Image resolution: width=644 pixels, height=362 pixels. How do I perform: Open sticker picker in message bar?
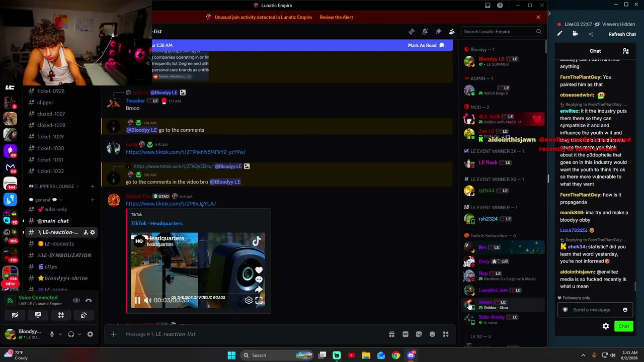[419, 334]
